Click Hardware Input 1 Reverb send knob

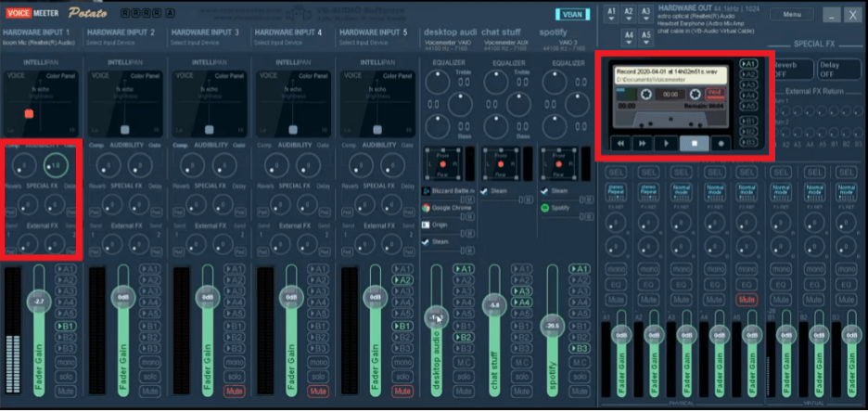(26, 204)
